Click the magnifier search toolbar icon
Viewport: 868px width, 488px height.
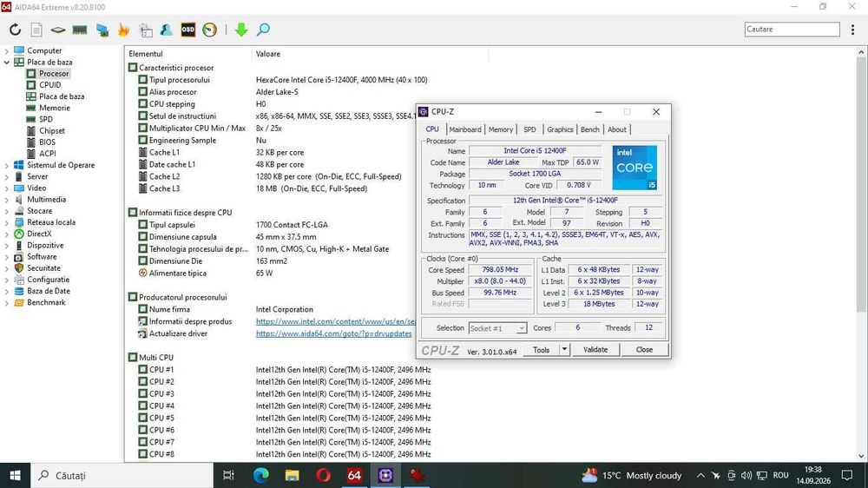pos(264,30)
